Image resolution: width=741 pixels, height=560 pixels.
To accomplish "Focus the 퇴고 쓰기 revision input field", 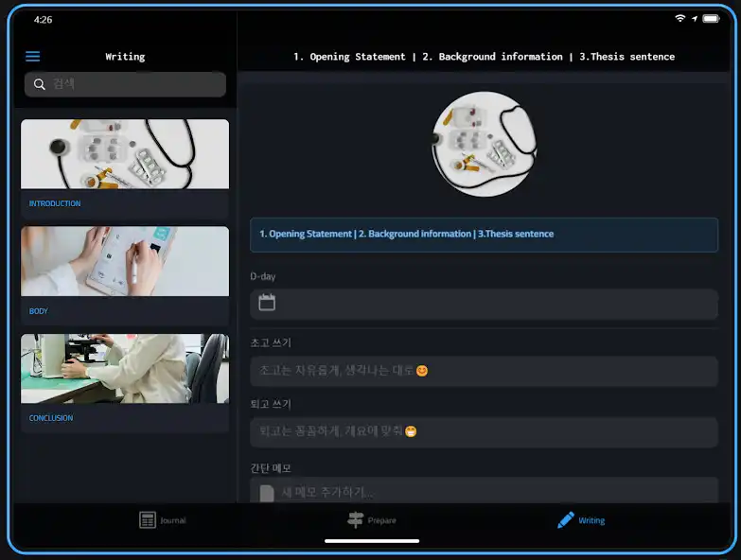I will [484, 431].
